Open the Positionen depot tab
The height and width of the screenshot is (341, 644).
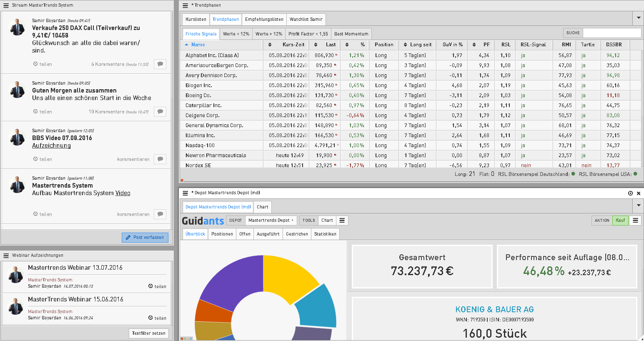pos(222,234)
